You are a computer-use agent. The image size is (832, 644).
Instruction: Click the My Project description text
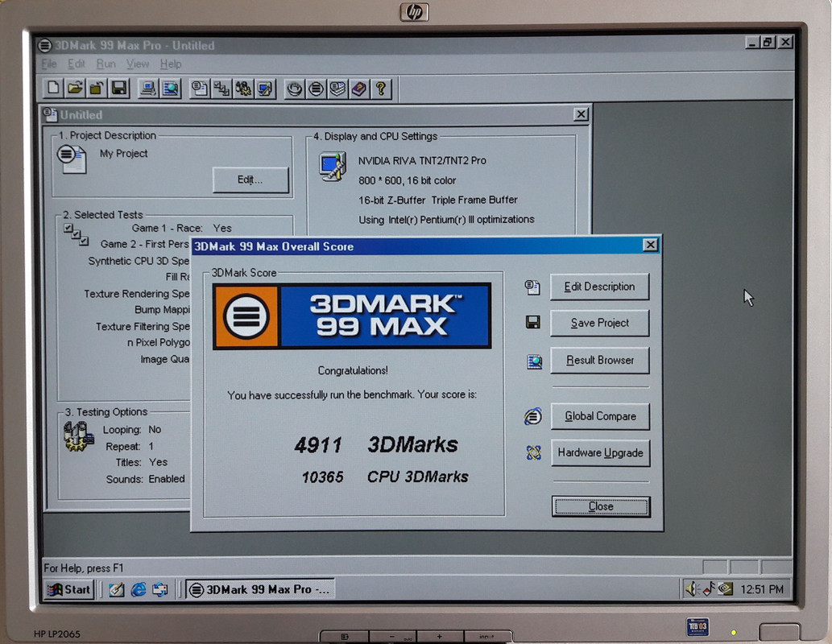pos(124,153)
